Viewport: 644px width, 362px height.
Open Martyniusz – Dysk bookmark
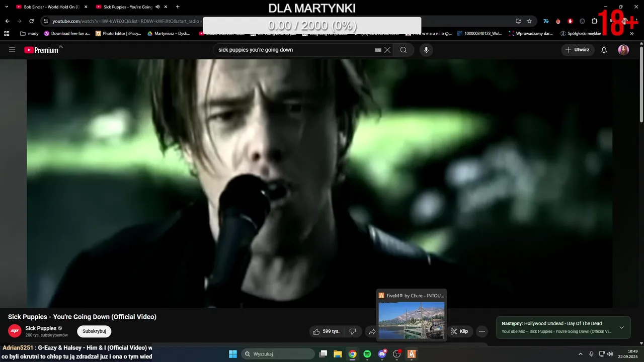169,34
